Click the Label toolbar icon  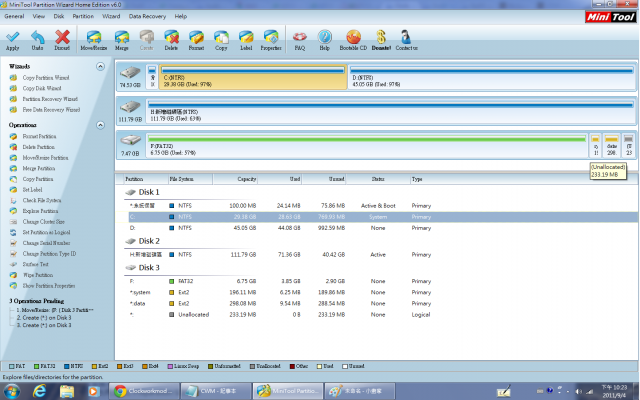(x=246, y=37)
